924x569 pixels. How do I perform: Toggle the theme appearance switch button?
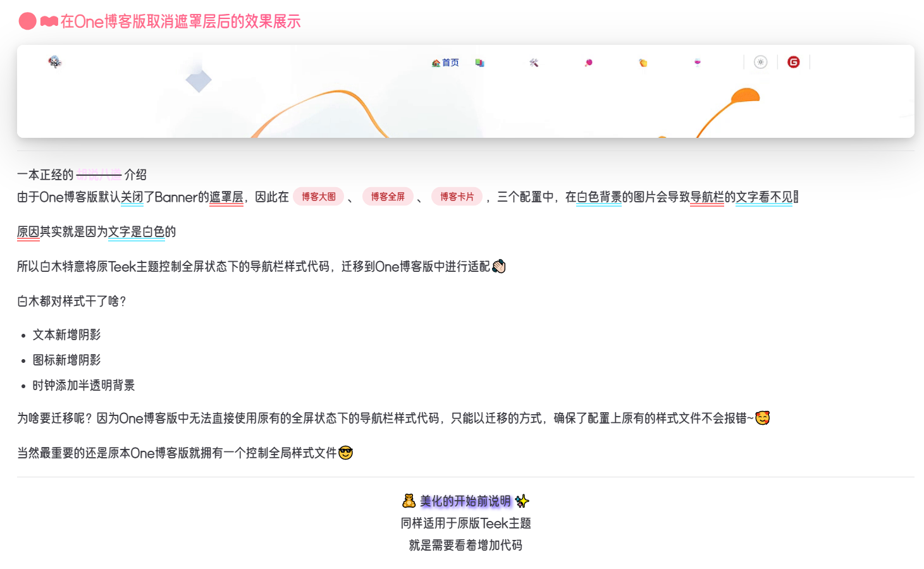[x=761, y=62]
